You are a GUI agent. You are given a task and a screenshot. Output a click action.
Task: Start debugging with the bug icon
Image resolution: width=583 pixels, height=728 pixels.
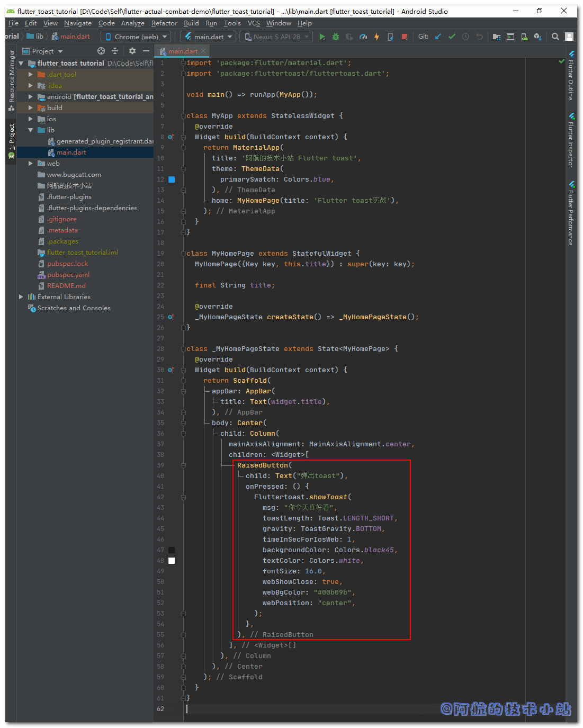pyautogui.click(x=335, y=37)
